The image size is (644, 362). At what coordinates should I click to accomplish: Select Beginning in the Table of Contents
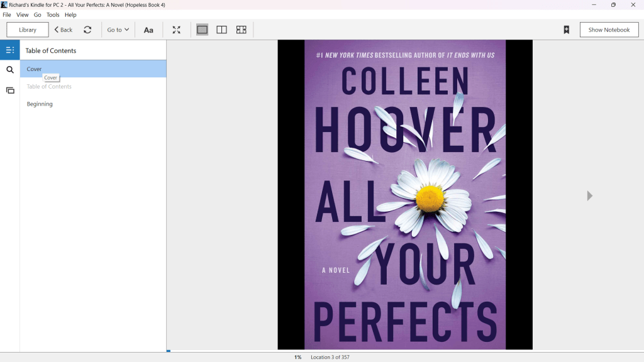[40, 104]
